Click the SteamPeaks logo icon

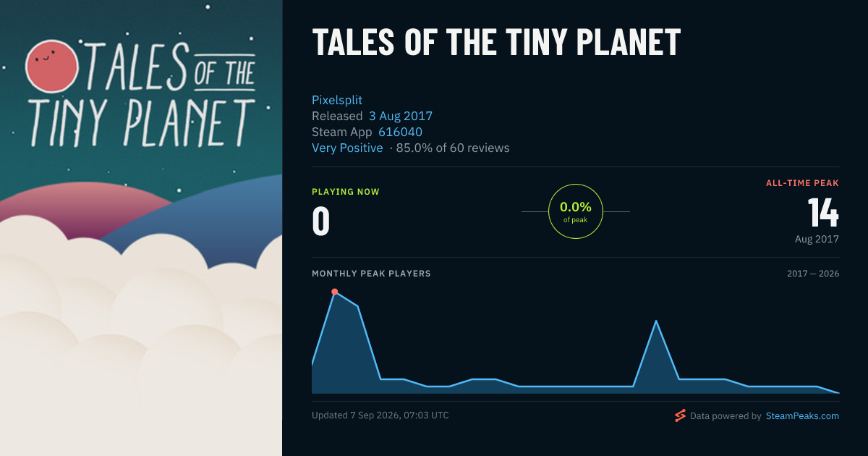680,415
